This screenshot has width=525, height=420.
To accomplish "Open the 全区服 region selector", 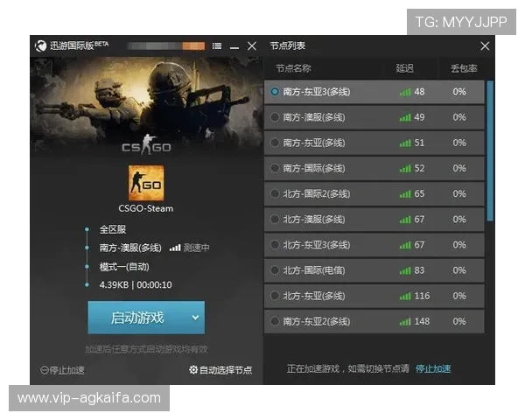I will click(113, 229).
